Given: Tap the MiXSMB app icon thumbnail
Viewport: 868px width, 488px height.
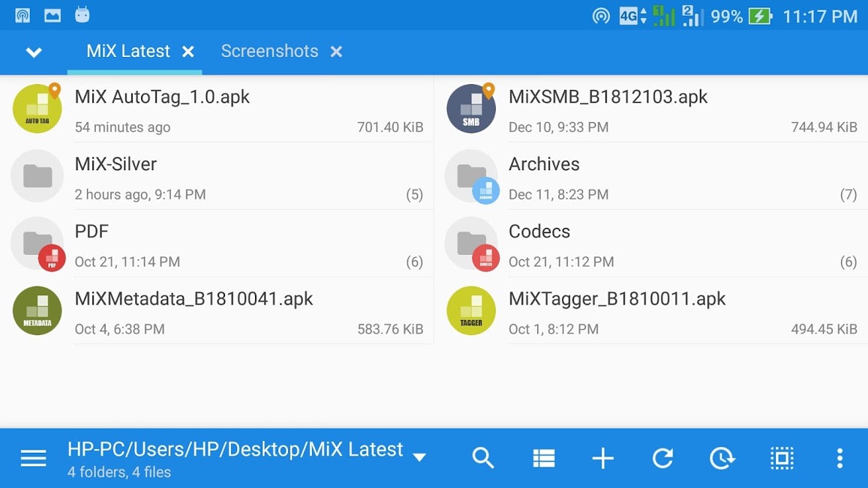Looking at the screenshot, I should (470, 108).
